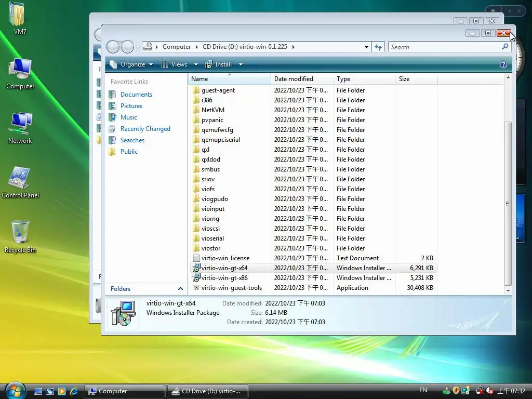The height and width of the screenshot is (399, 532).
Task: Click the preview thumbnail in details pane
Action: tap(123, 313)
